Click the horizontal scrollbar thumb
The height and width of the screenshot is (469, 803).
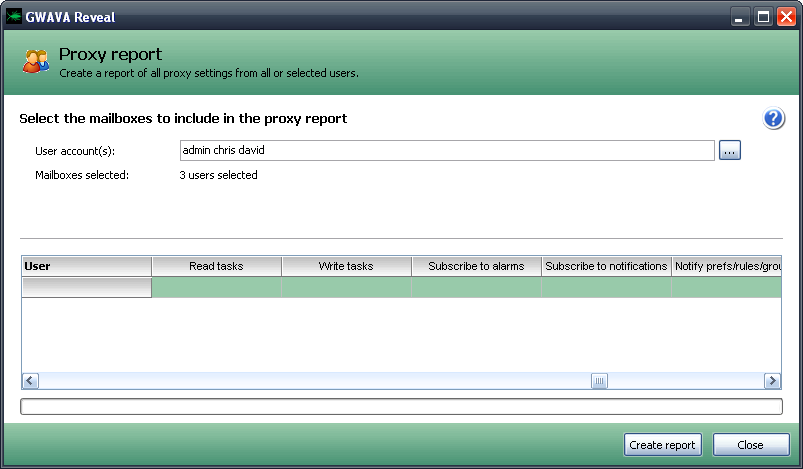point(599,381)
